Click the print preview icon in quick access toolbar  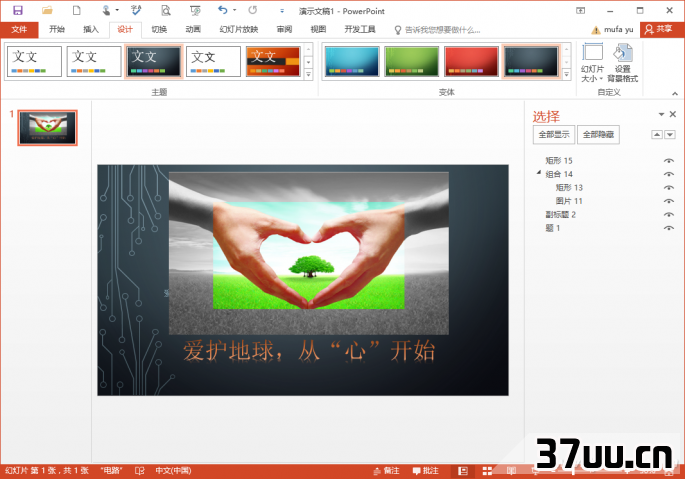click(x=166, y=10)
